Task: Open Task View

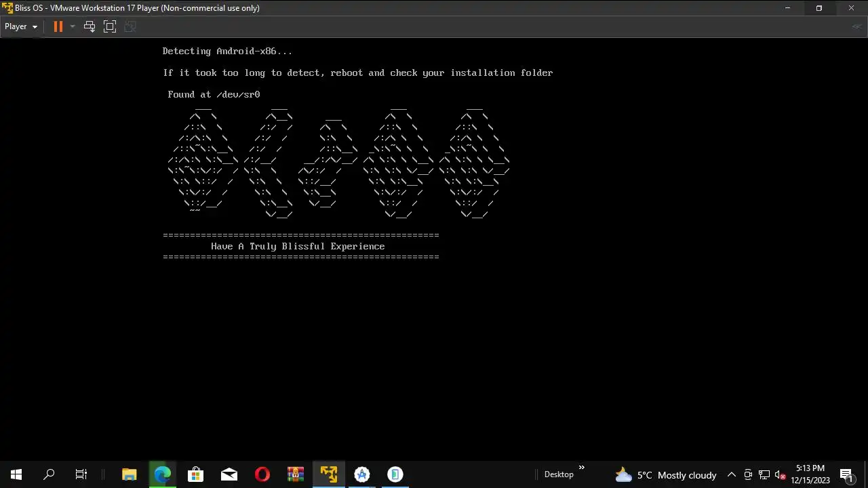Action: click(x=81, y=474)
